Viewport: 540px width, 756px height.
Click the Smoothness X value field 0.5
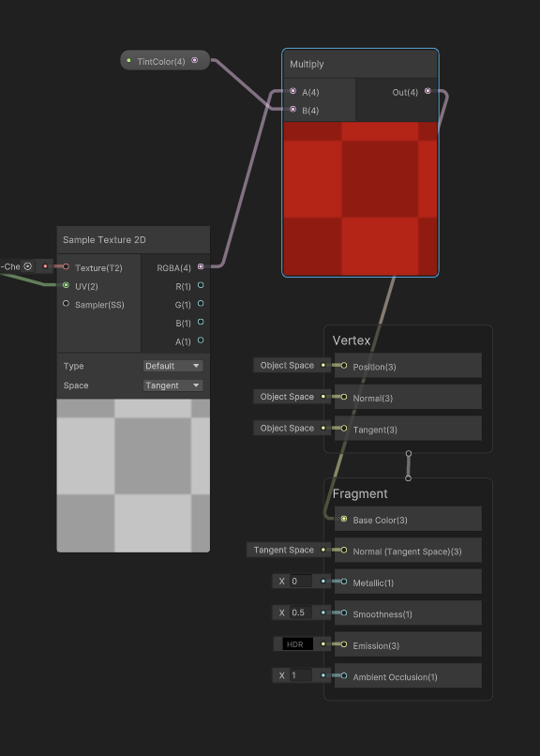click(x=301, y=612)
